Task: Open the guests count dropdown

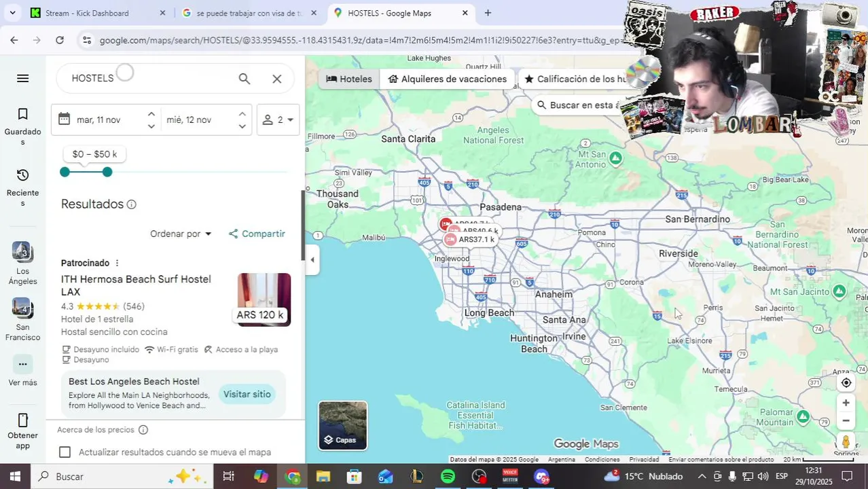Action: click(278, 120)
